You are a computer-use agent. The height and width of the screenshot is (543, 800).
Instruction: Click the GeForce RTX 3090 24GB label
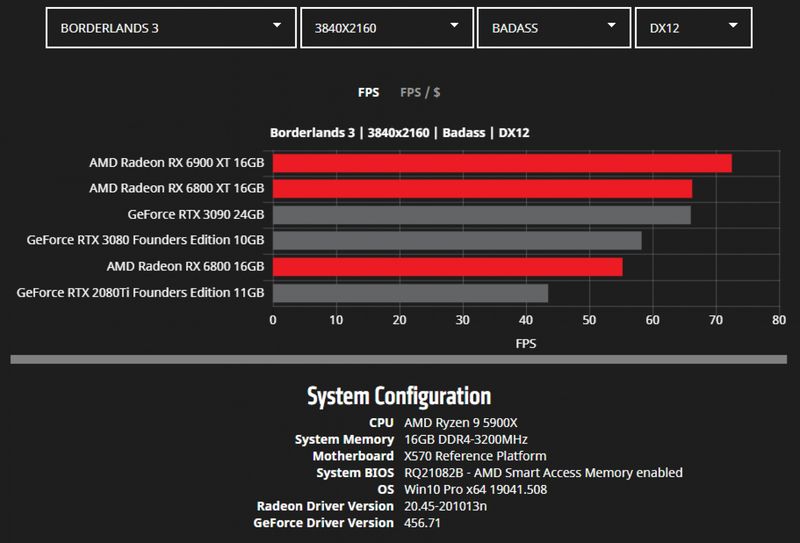[x=196, y=215]
